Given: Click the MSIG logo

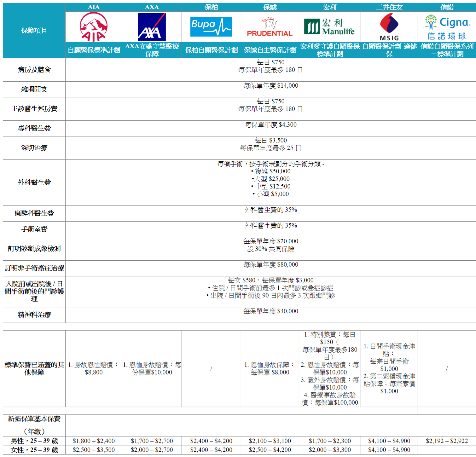Looking at the screenshot, I should (389, 27).
